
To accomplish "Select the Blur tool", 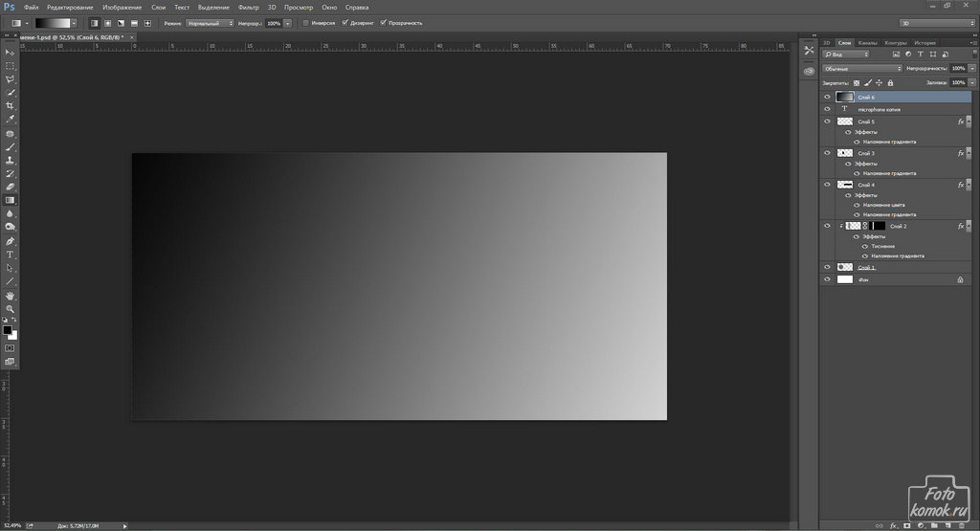I will point(10,213).
